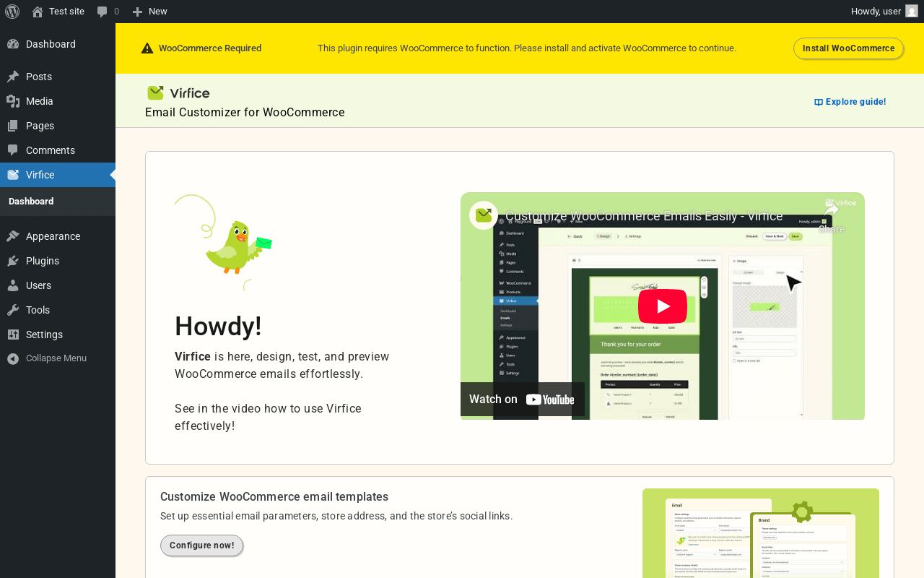Click the Posts pushpin icon
This screenshot has width=924, height=578.
tap(13, 77)
